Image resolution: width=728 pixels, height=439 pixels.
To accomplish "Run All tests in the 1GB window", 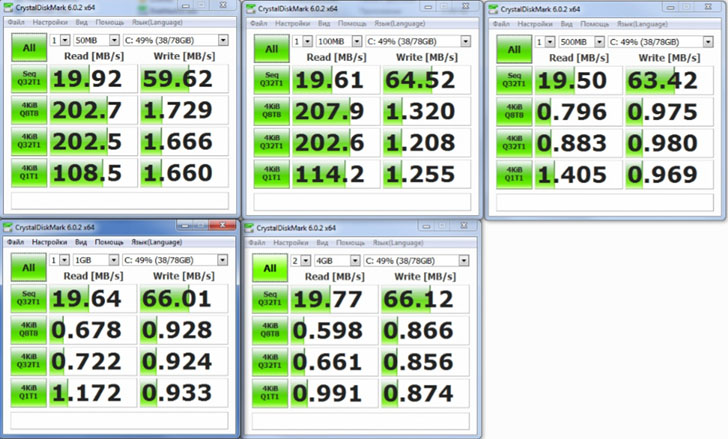I will (x=28, y=268).
